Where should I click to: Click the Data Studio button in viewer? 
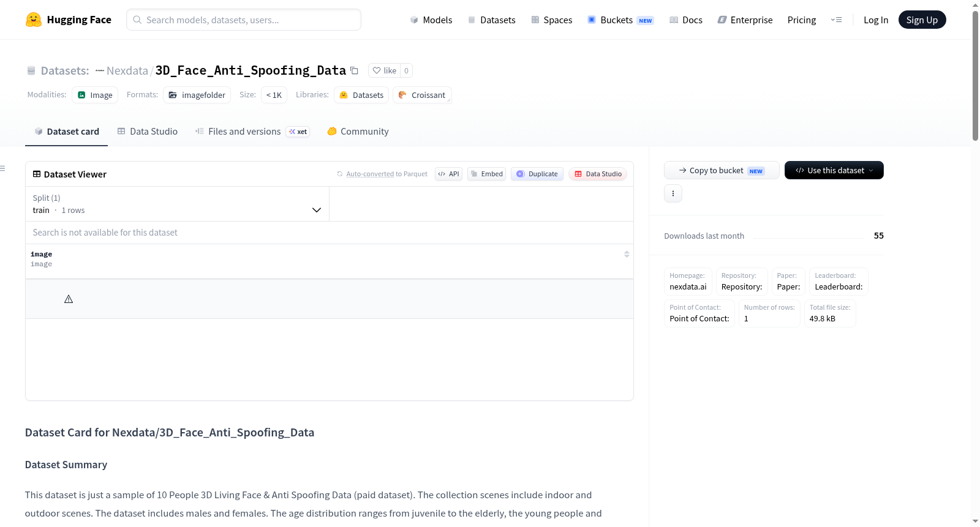[598, 174]
